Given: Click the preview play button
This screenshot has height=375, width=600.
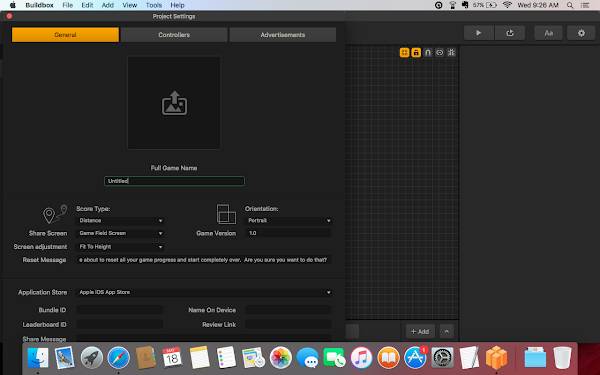Looking at the screenshot, I should coord(479,33).
